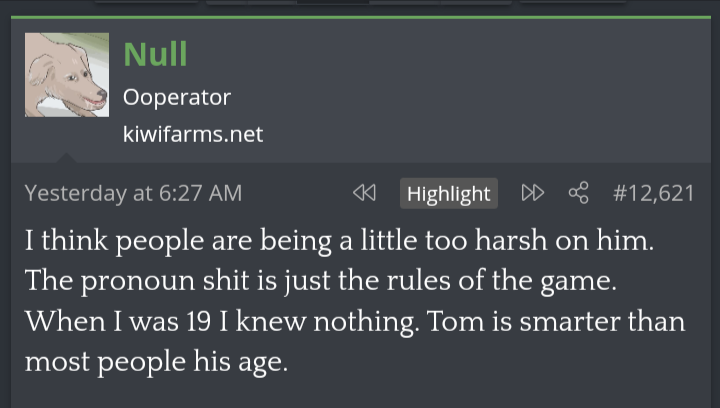Image resolution: width=720 pixels, height=408 pixels.
Task: Open the Null username profile link
Action: tap(155, 54)
